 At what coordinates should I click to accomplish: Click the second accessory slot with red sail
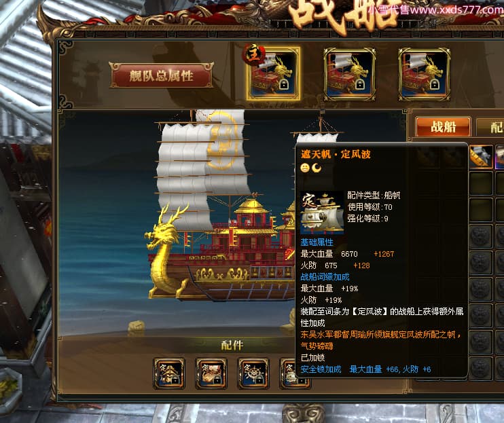211,373
